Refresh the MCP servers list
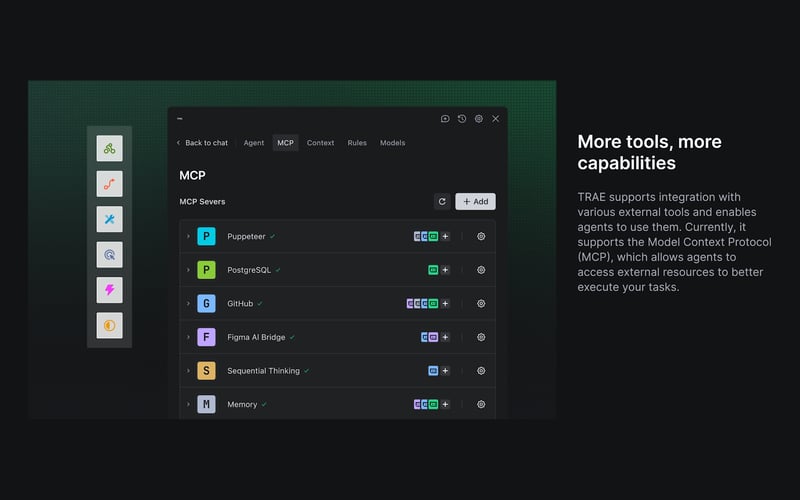 pyautogui.click(x=442, y=202)
